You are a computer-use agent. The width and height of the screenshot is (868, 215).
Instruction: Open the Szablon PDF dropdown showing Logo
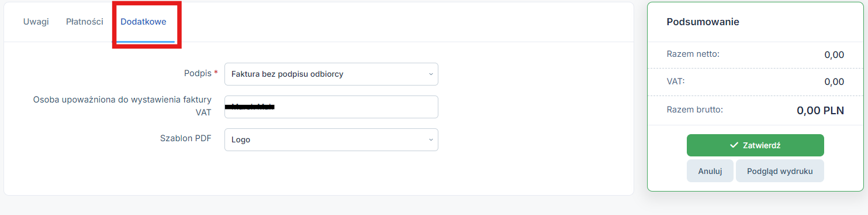tap(331, 140)
